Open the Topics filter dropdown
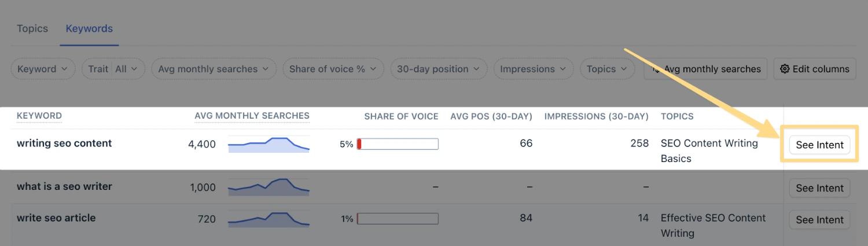Screen dimensions: 868x246 [606, 69]
